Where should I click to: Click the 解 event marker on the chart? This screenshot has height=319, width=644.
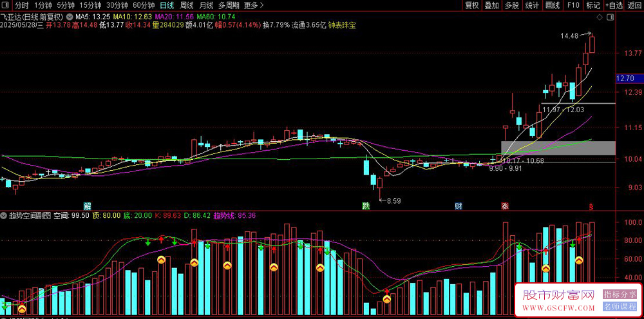pos(87,205)
